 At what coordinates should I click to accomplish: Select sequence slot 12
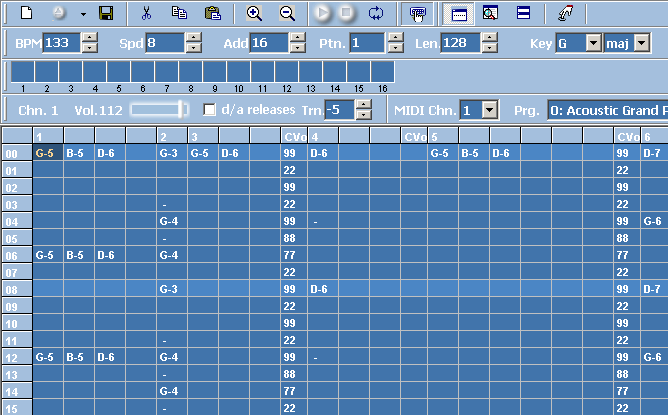[287, 72]
